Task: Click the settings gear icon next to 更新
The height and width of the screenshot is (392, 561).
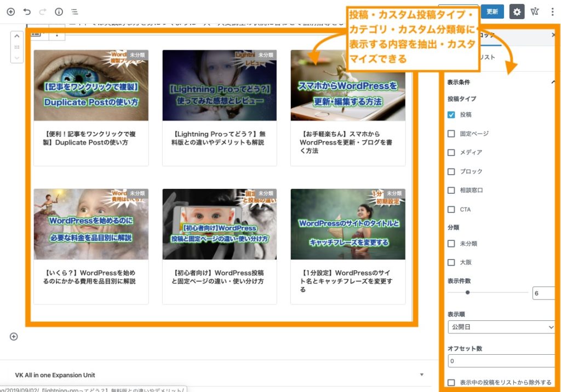Action: (x=517, y=11)
